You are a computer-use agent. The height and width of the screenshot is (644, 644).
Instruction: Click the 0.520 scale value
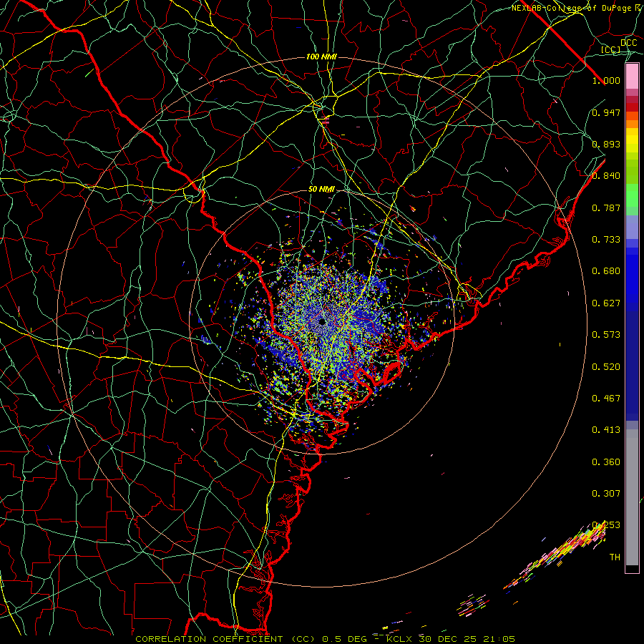pyautogui.click(x=606, y=367)
